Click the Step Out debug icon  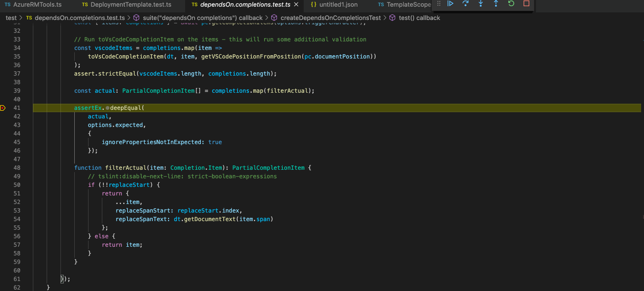495,4
